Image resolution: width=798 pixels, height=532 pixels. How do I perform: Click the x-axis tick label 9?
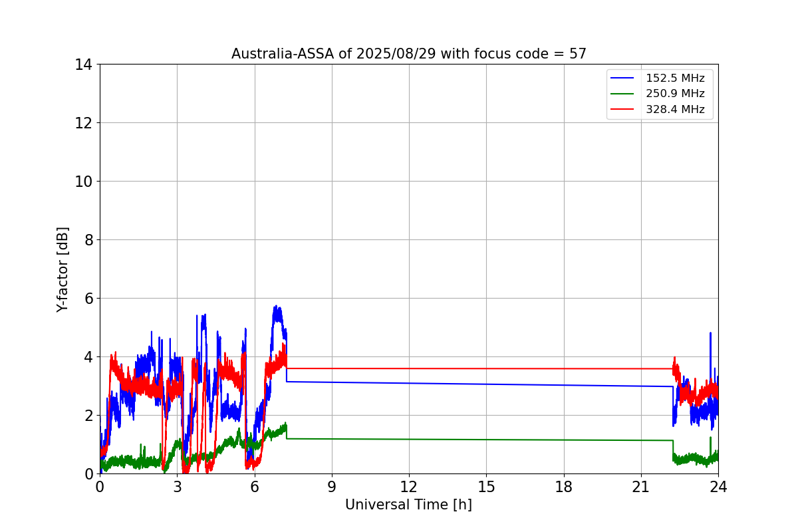point(332,487)
